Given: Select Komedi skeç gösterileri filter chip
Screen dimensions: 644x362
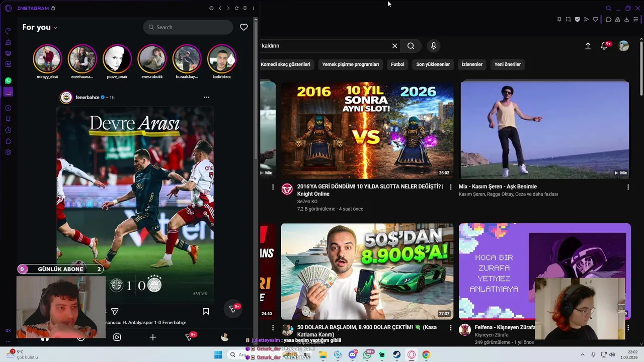Looking at the screenshot, I should click(285, 64).
